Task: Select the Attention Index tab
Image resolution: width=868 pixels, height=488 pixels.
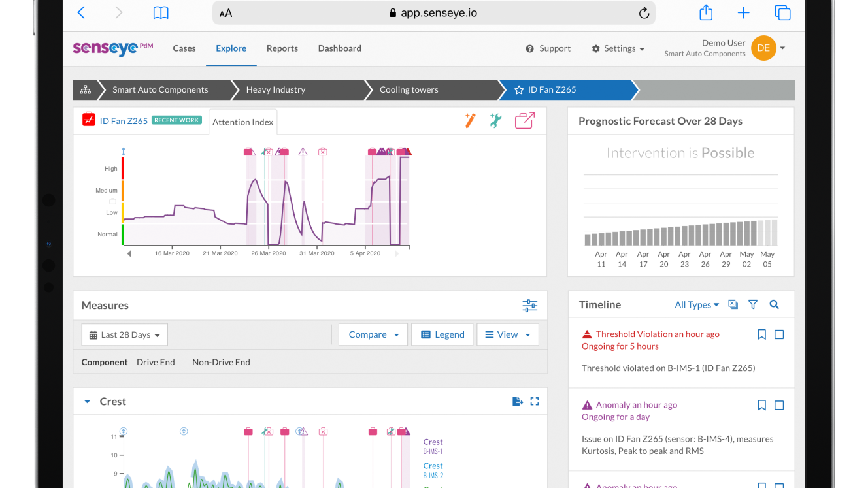Action: click(243, 122)
